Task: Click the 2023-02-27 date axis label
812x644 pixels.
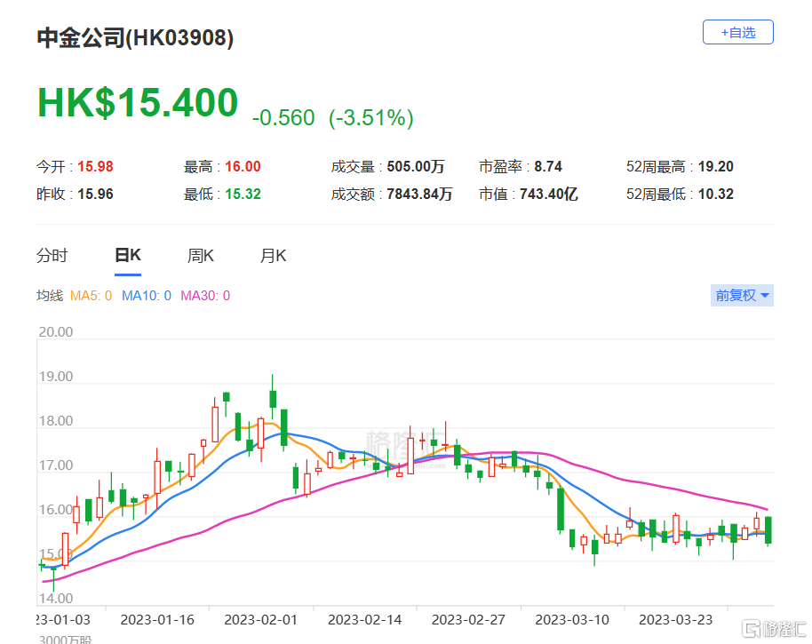Action: [469, 620]
